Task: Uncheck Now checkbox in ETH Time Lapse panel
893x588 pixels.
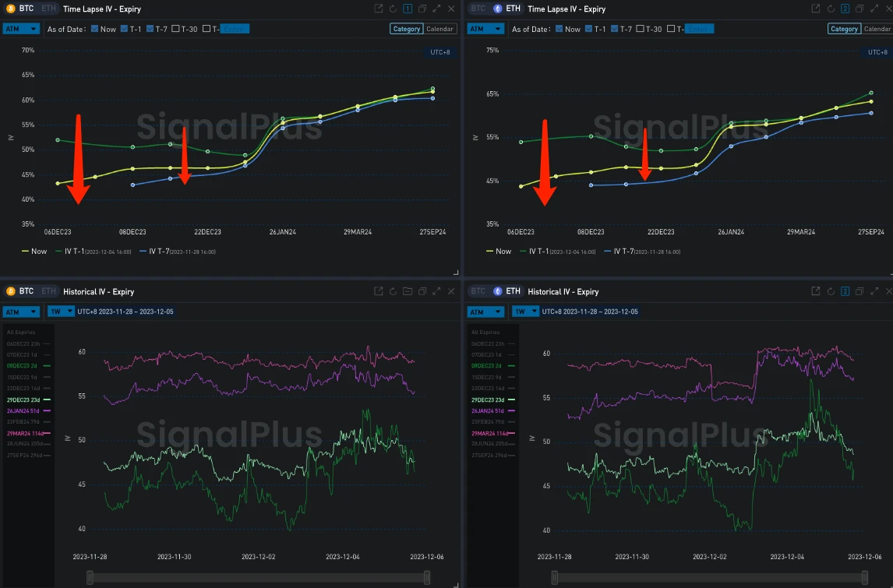Action: coord(559,29)
